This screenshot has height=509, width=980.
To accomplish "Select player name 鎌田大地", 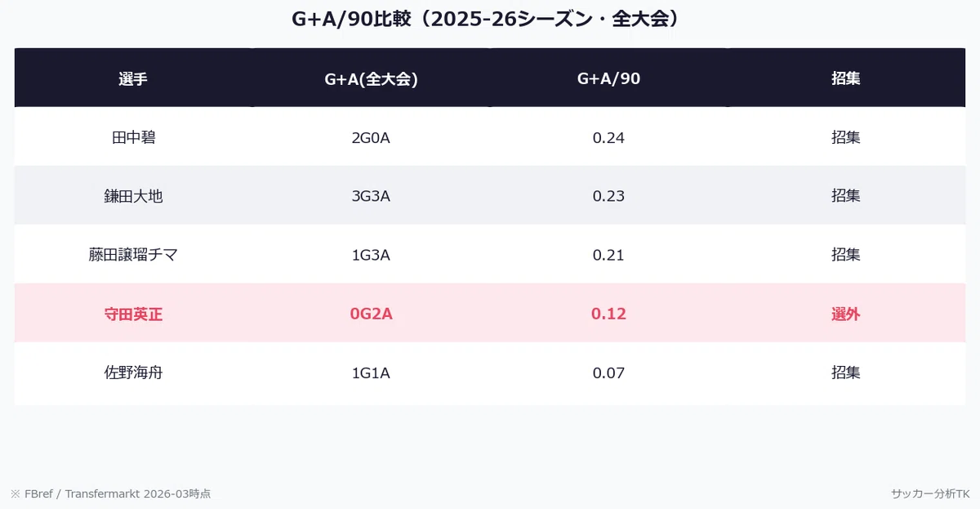I will coord(133,196).
